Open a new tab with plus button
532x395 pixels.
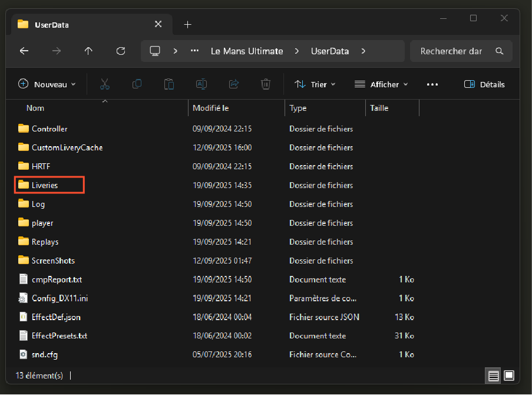pos(187,24)
